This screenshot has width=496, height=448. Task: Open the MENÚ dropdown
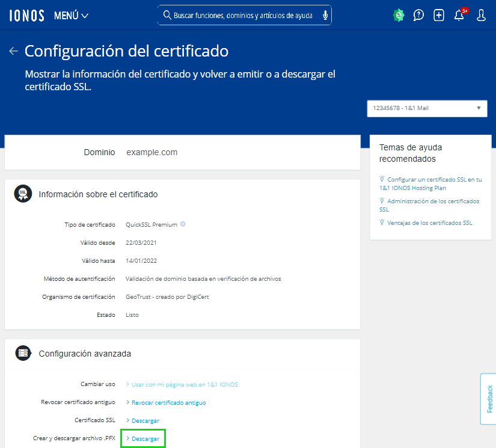point(71,16)
